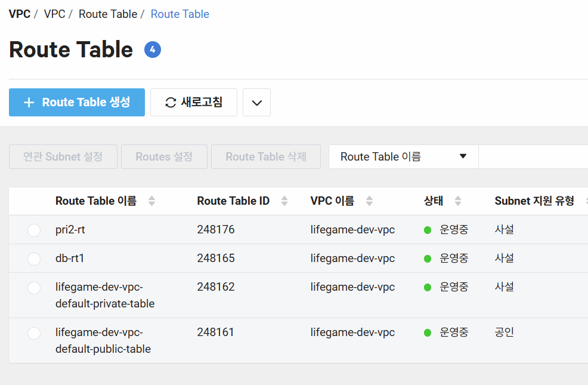This screenshot has width=588, height=385.
Task: Open the Route Table 이름 filter dropdown
Action: (x=403, y=157)
